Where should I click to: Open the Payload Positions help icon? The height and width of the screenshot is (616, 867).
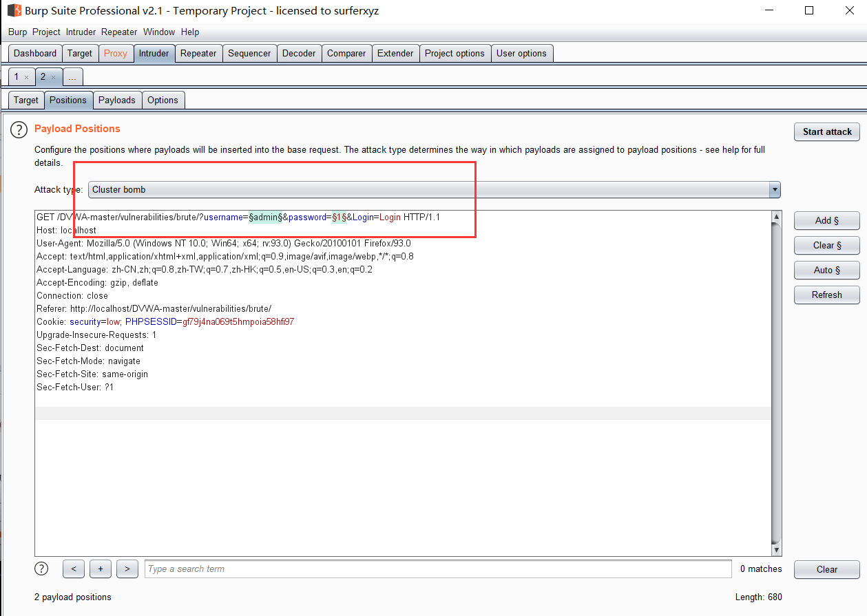(x=19, y=129)
